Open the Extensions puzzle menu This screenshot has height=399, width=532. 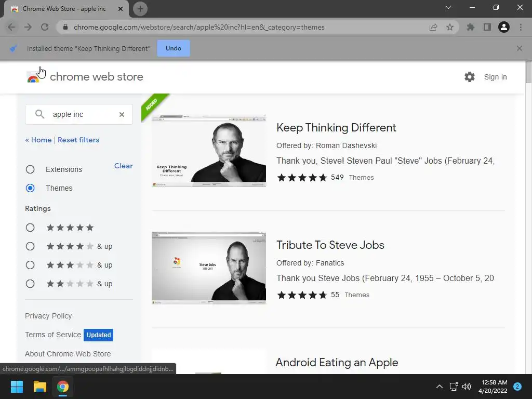pos(470,27)
